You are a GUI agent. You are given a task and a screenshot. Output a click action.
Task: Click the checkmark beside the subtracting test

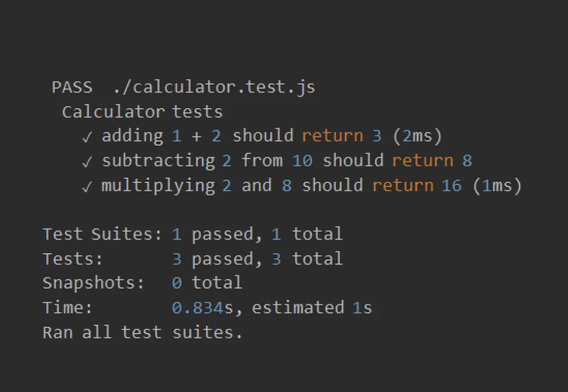87,161
